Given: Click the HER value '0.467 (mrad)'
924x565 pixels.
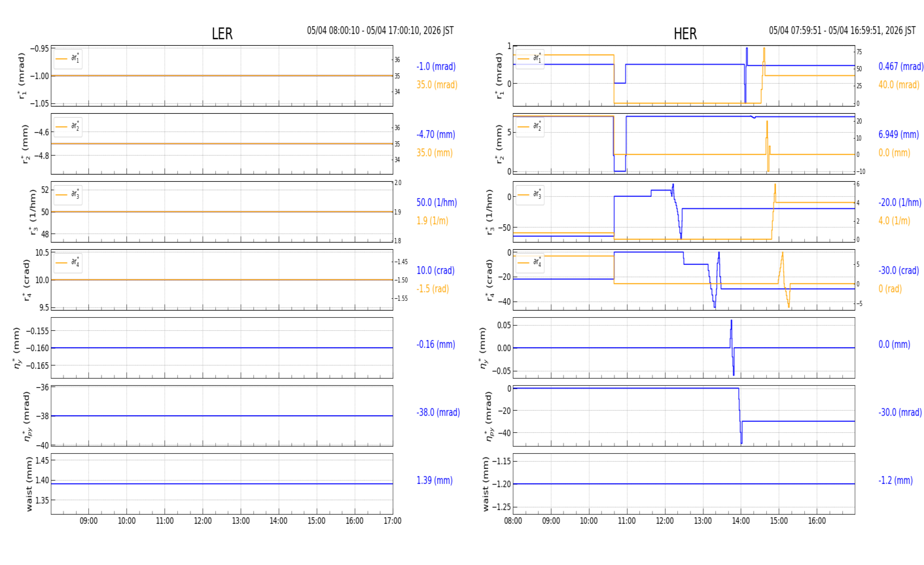Looking at the screenshot, I should pos(901,67).
